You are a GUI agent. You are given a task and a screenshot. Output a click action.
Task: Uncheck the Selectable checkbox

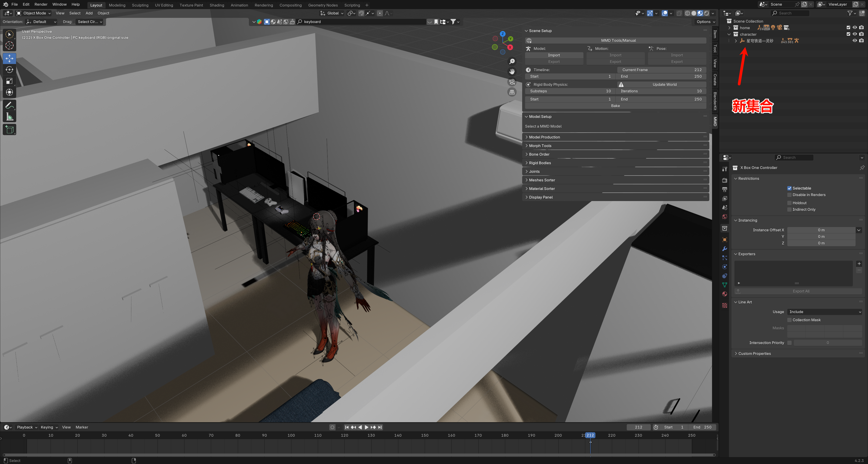coord(789,188)
